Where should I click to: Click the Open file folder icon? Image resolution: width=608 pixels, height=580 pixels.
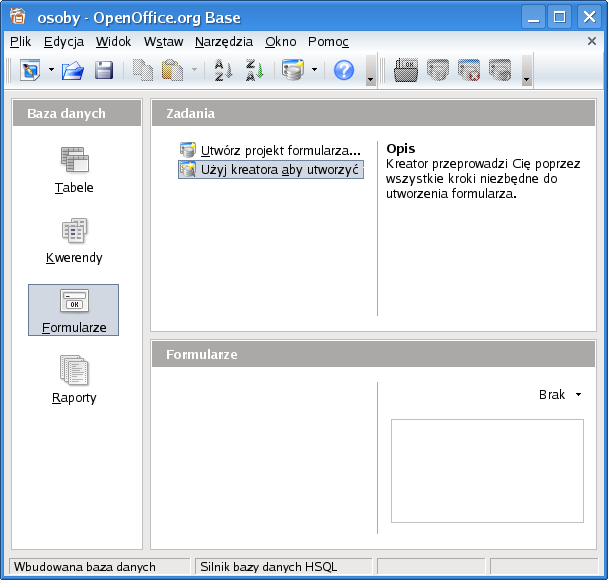click(x=73, y=70)
